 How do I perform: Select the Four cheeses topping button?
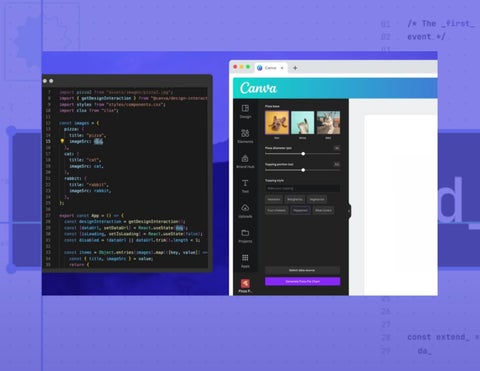(x=277, y=210)
